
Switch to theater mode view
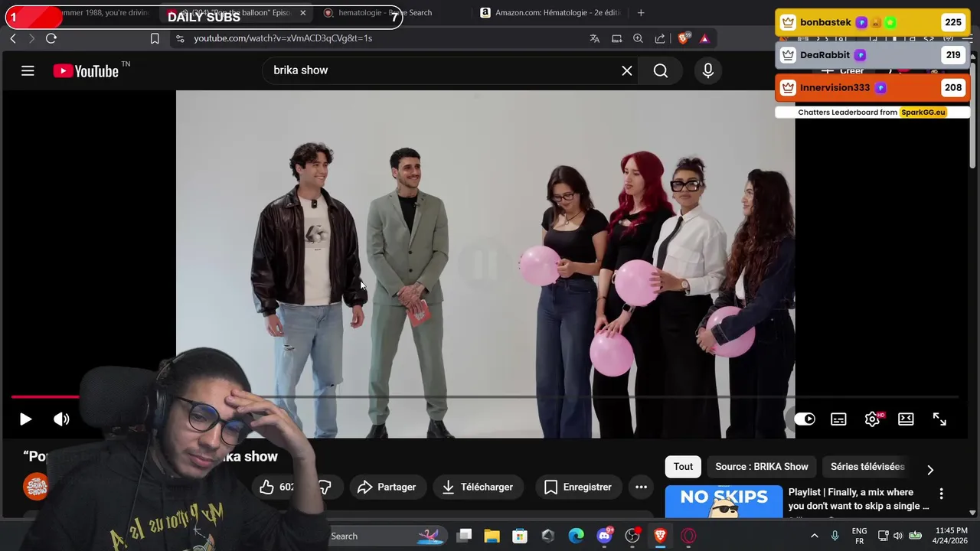(906, 419)
